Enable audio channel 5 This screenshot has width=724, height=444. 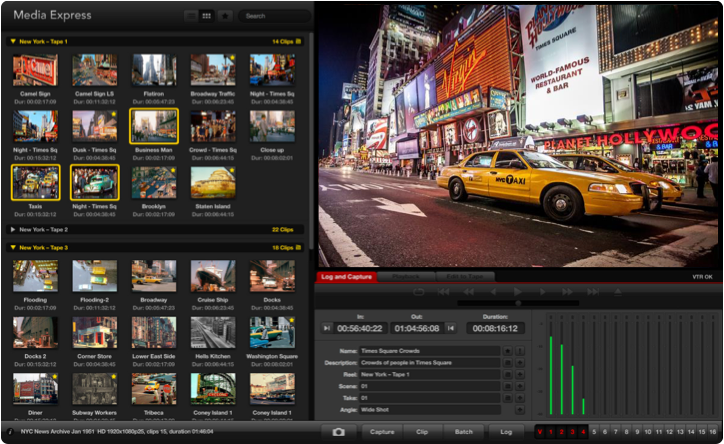click(x=594, y=432)
